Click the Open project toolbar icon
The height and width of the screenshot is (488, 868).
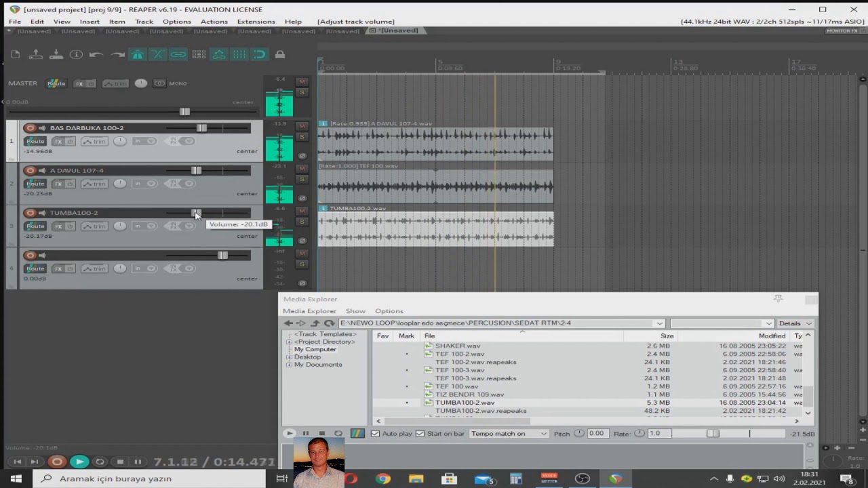click(x=36, y=55)
